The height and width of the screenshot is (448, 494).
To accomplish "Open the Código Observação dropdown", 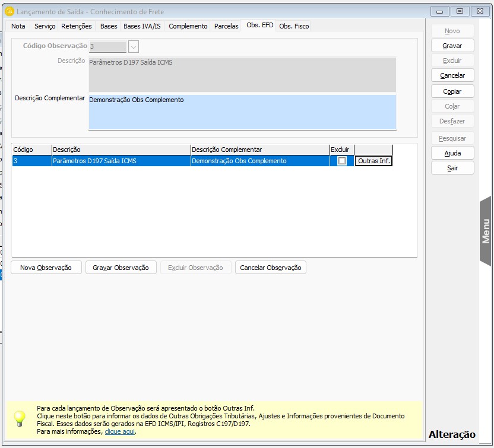I will [x=134, y=46].
